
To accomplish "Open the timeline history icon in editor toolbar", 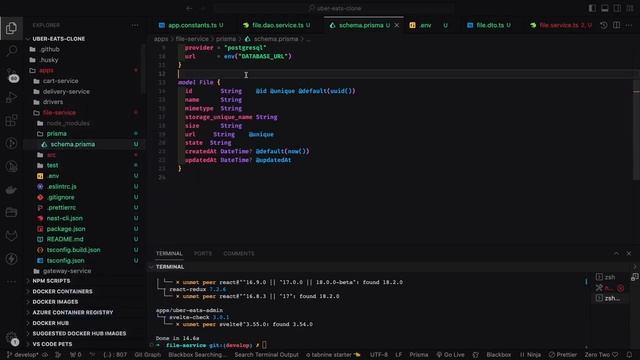I will tap(604, 25).
